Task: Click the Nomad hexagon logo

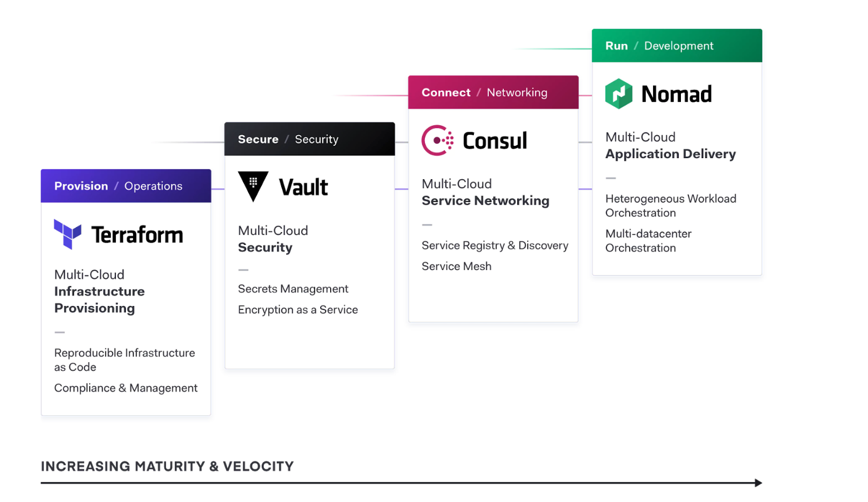Action: coord(619,93)
